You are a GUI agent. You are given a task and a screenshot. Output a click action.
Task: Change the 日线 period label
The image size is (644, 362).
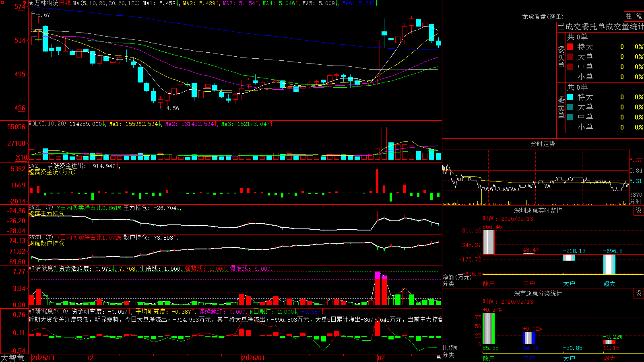click(65, 3)
